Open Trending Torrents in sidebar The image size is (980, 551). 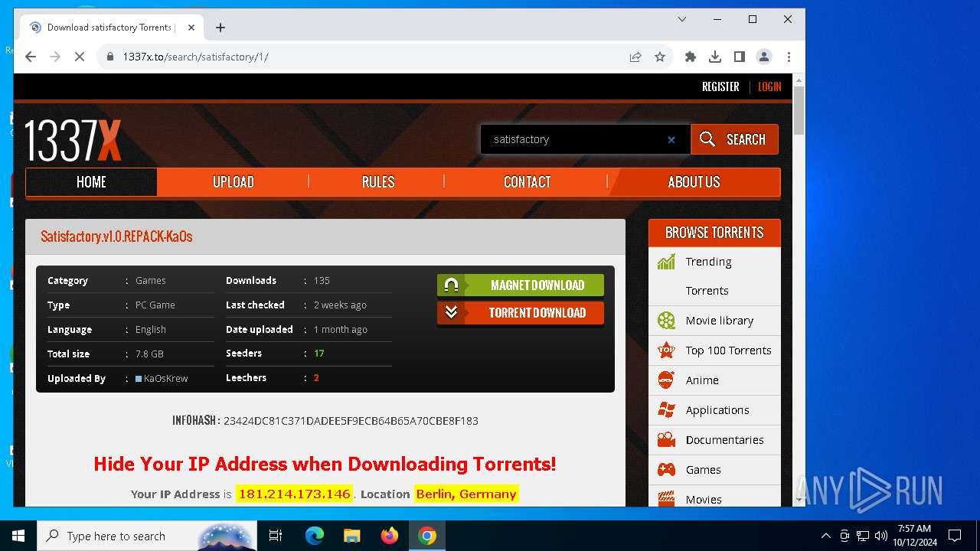point(708,276)
